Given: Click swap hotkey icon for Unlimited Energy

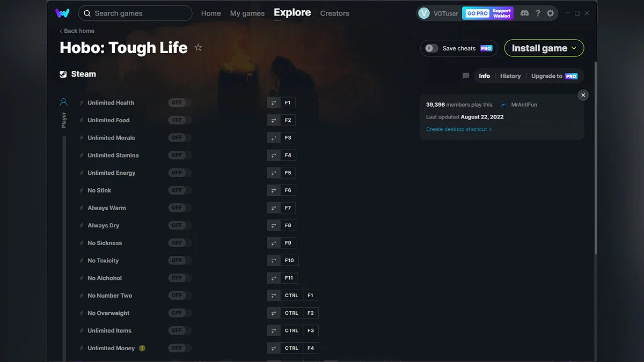Looking at the screenshot, I should point(274,173).
